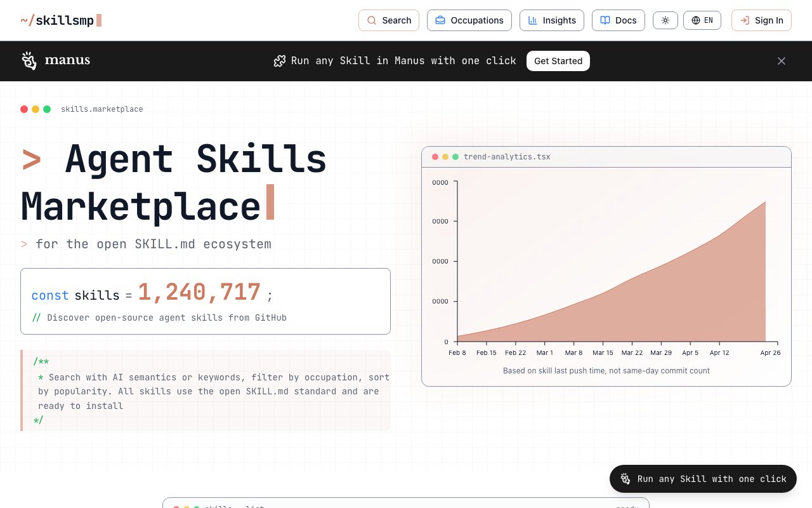This screenshot has height=508, width=812.
Task: Click the Manus icon in the floating button
Action: (625, 479)
